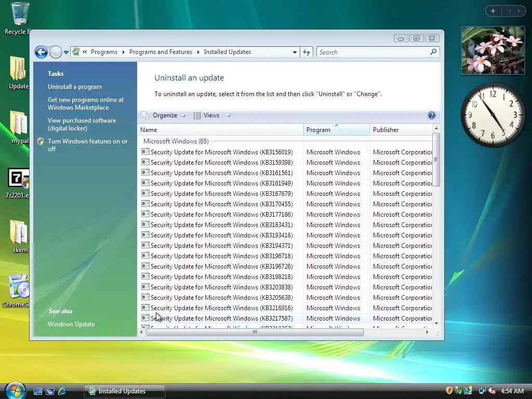Sort by the Program column header
The height and width of the screenshot is (399, 532).
(336, 129)
